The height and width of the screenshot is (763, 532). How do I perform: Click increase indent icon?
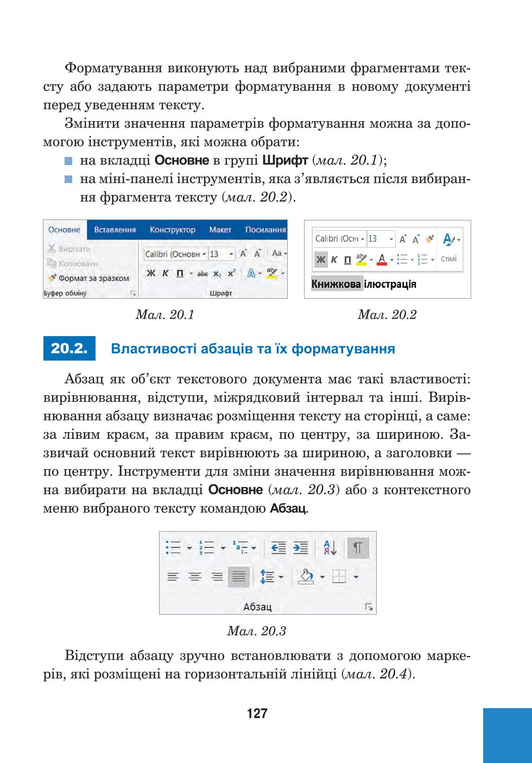(x=300, y=548)
